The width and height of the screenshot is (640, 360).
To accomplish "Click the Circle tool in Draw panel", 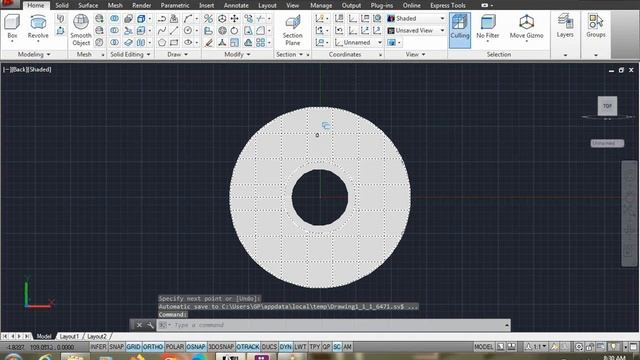I will pos(188,31).
